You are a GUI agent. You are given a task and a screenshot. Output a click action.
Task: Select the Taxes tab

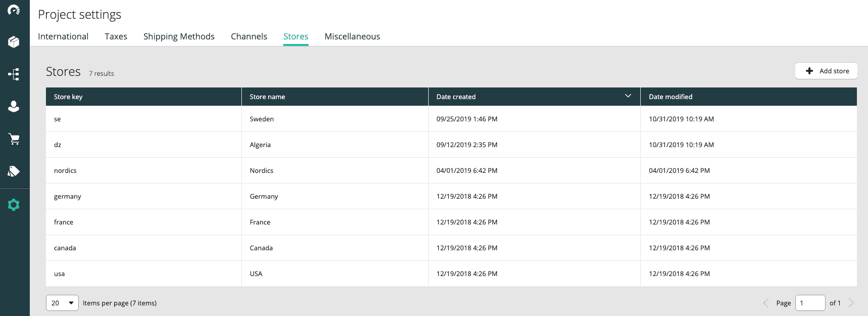tap(116, 36)
